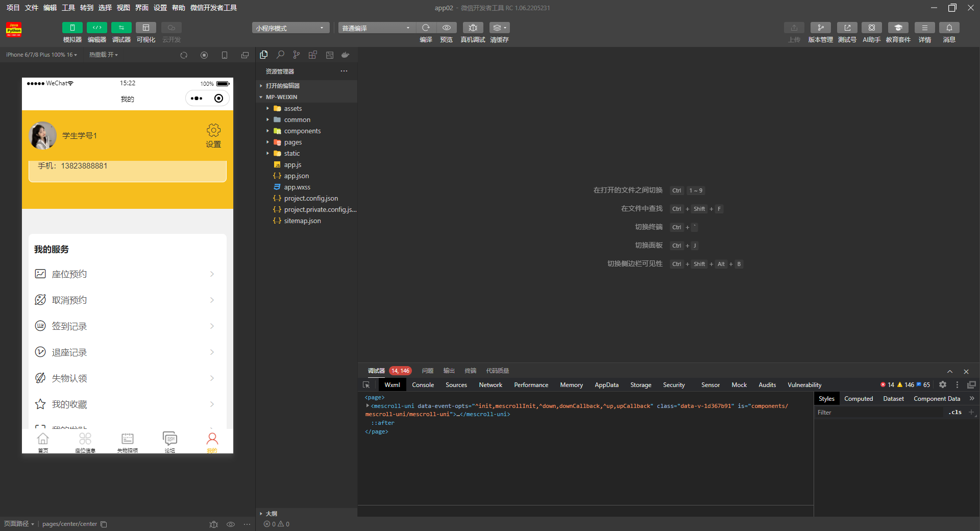Expand the 打开的编辑器 section

click(306, 86)
